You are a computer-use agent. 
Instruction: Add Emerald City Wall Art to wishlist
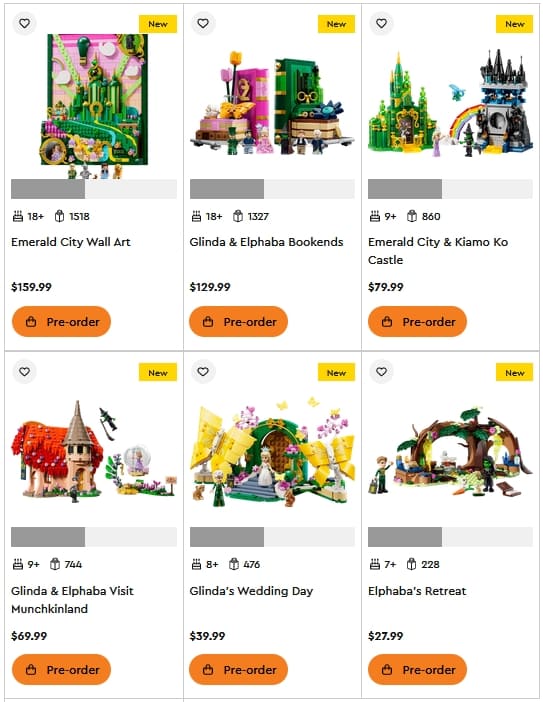[24, 23]
